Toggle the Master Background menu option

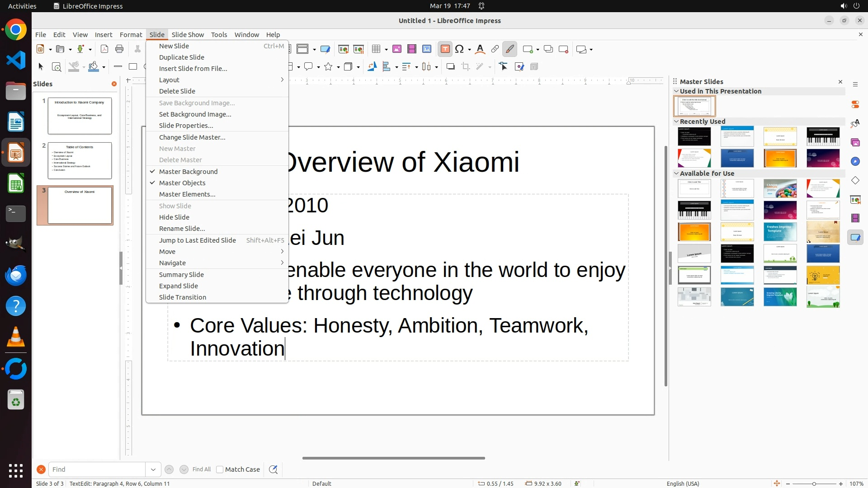(x=188, y=172)
